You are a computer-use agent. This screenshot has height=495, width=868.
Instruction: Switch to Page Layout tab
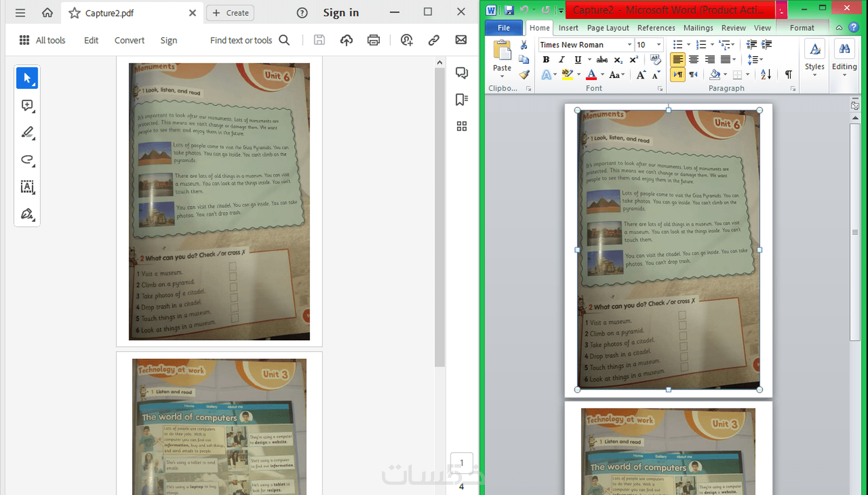[608, 28]
